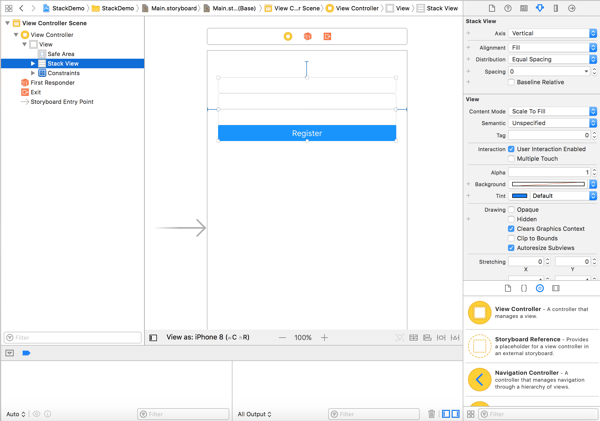The height and width of the screenshot is (421, 600).
Task: Open the related items grid icon
Action: 8,8
